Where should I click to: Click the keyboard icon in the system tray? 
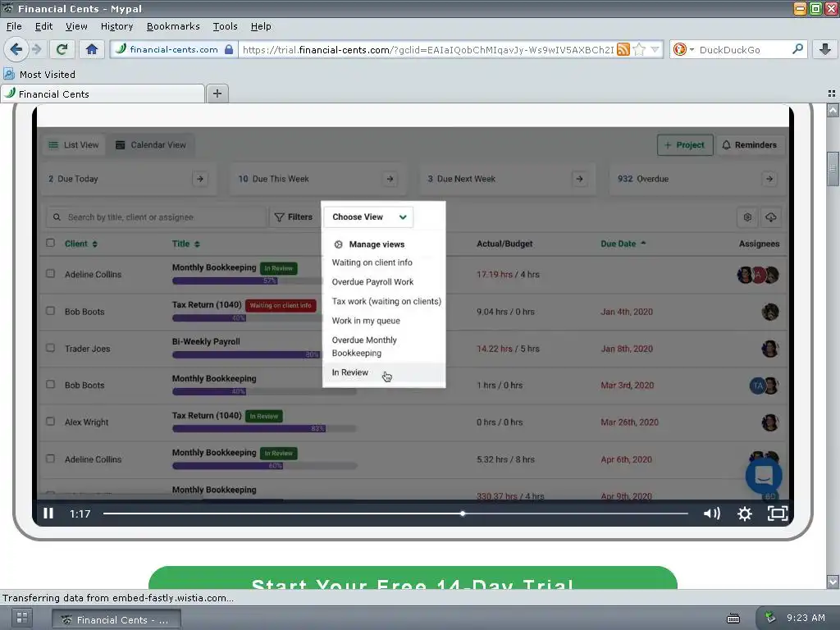733,619
